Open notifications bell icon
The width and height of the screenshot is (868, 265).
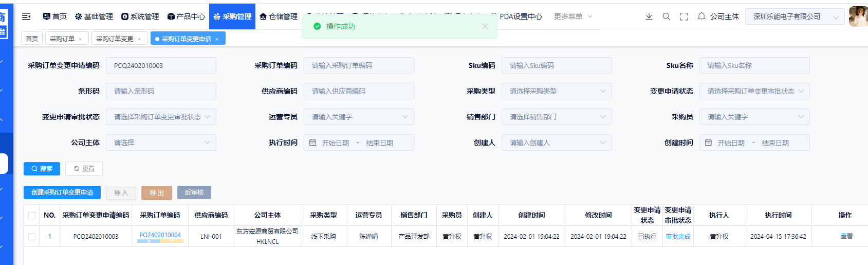pyautogui.click(x=701, y=16)
